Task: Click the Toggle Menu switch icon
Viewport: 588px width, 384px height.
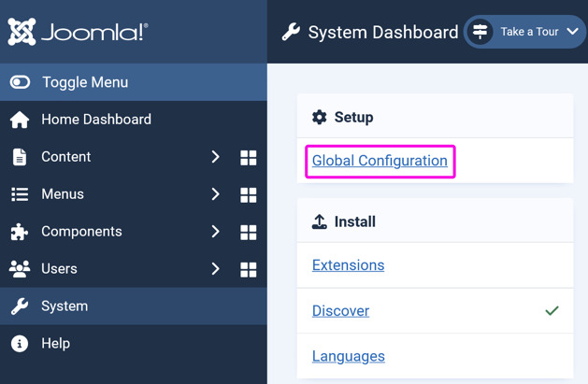Action: pyautogui.click(x=20, y=82)
